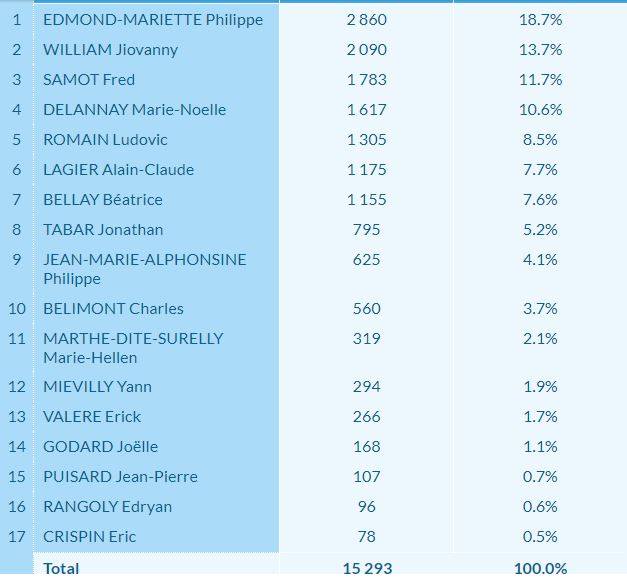Select ROMAIN Ludovic in the table
This screenshot has width=627, height=580.
pyautogui.click(x=105, y=140)
